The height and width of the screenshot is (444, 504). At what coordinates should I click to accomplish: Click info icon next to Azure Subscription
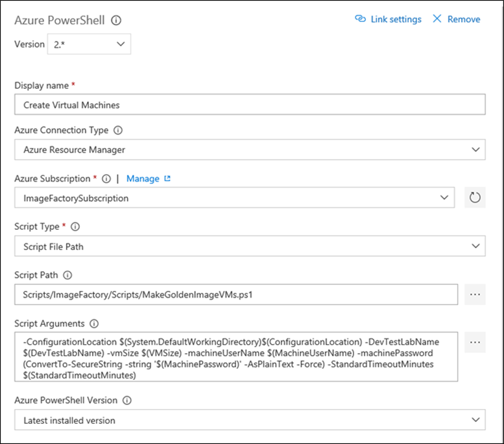click(106, 179)
